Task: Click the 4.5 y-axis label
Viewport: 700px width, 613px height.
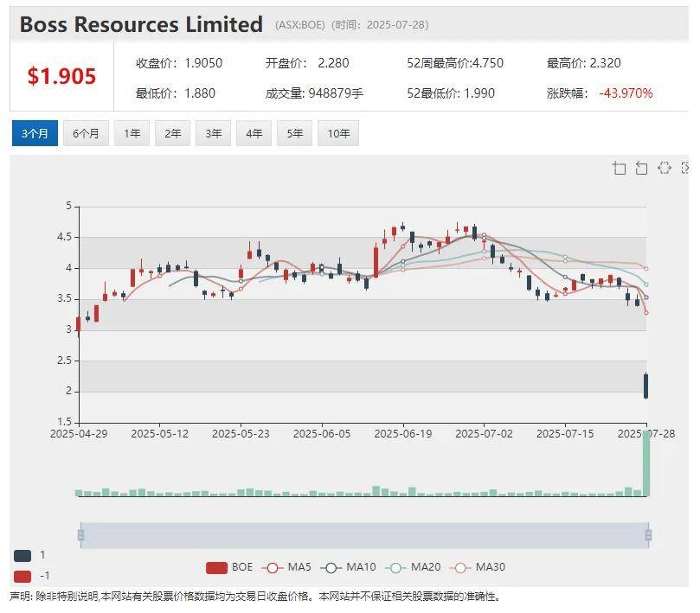Action: point(64,237)
